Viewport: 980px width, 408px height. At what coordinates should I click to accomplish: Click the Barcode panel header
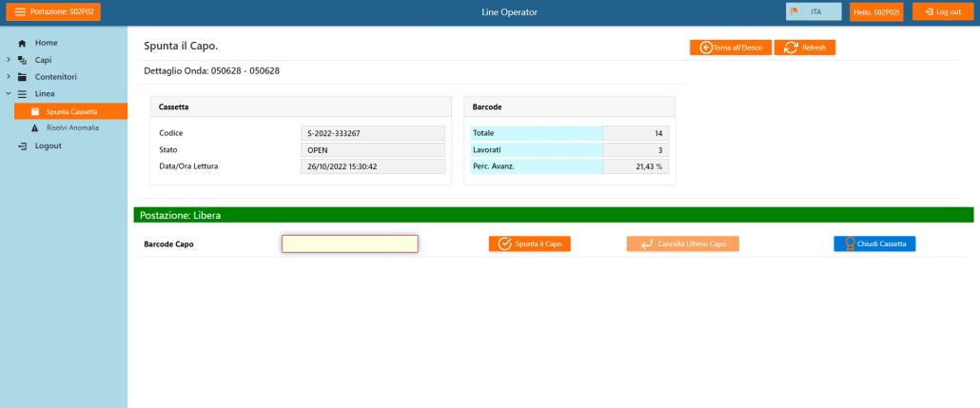[x=570, y=107]
